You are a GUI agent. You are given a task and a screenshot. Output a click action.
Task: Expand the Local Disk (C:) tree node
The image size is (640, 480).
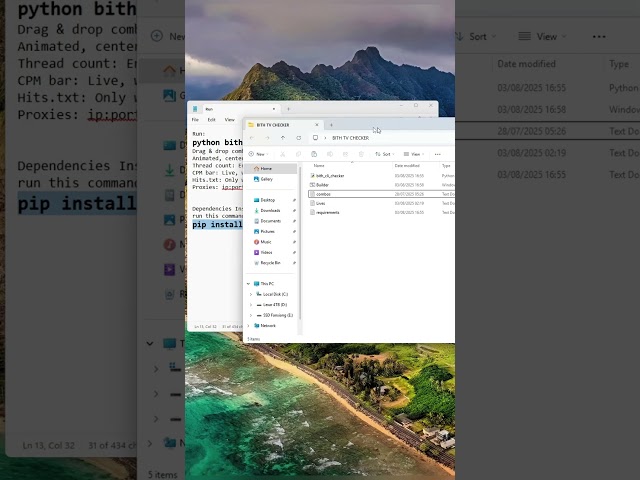point(250,294)
